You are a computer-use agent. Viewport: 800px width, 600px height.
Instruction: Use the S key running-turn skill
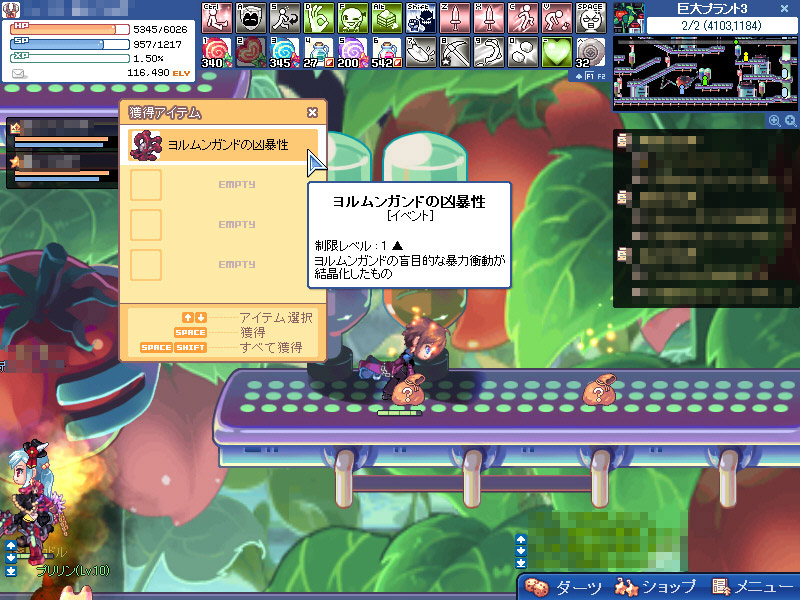coord(285,17)
